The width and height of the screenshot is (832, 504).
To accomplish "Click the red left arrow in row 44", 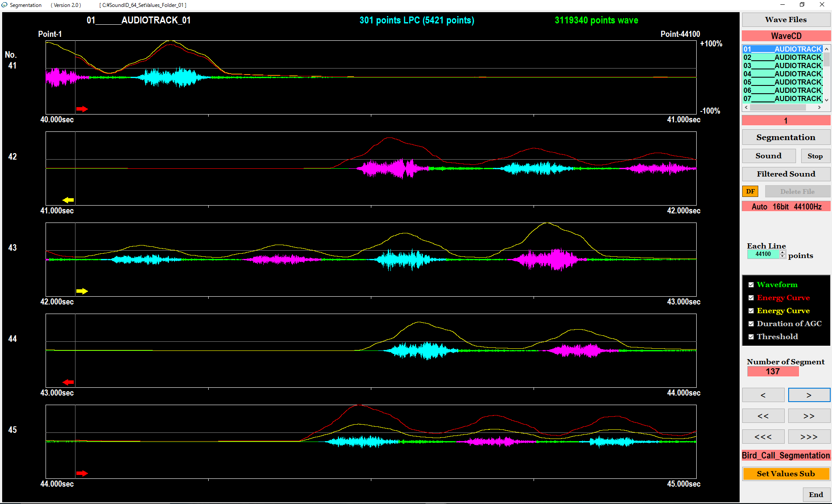I will pyautogui.click(x=68, y=382).
